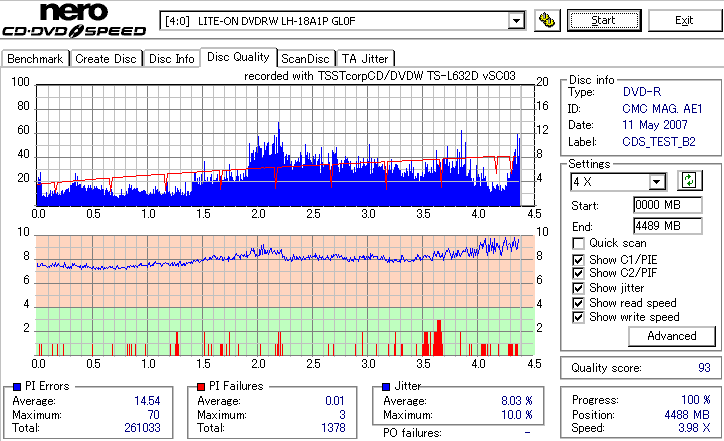This screenshot has width=724, height=441.
Task: Click the PI Errors average 14.54
Action: 147,401
